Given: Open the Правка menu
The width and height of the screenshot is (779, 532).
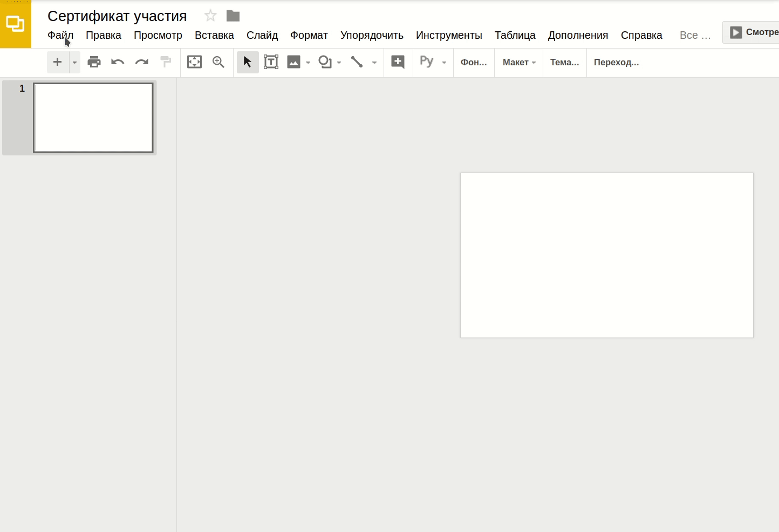Looking at the screenshot, I should pyautogui.click(x=104, y=35).
